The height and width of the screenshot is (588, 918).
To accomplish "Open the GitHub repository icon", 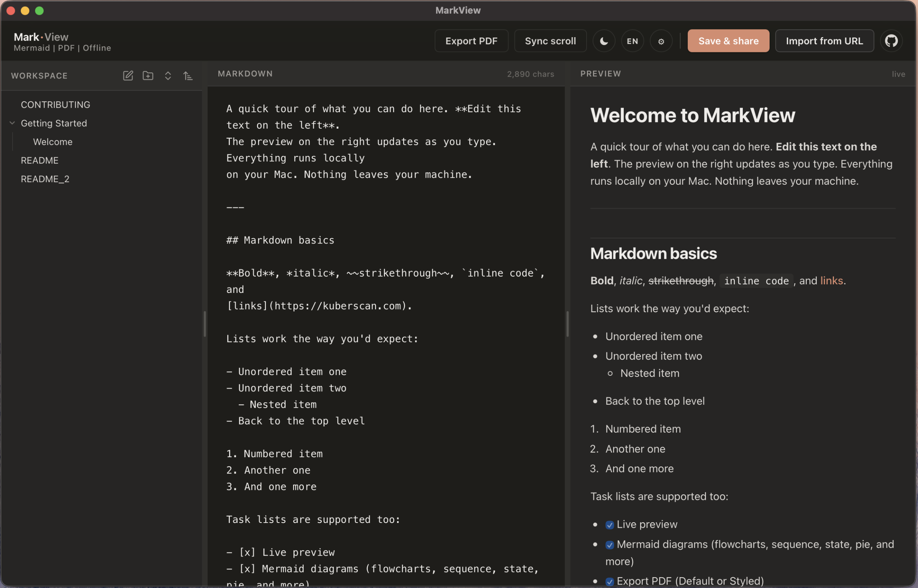I will pos(891,41).
